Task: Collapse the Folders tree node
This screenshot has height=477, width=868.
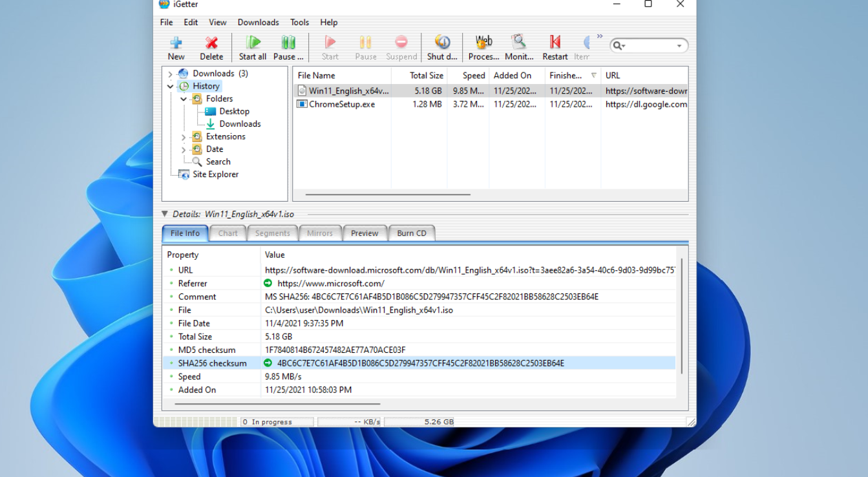Action: [184, 99]
